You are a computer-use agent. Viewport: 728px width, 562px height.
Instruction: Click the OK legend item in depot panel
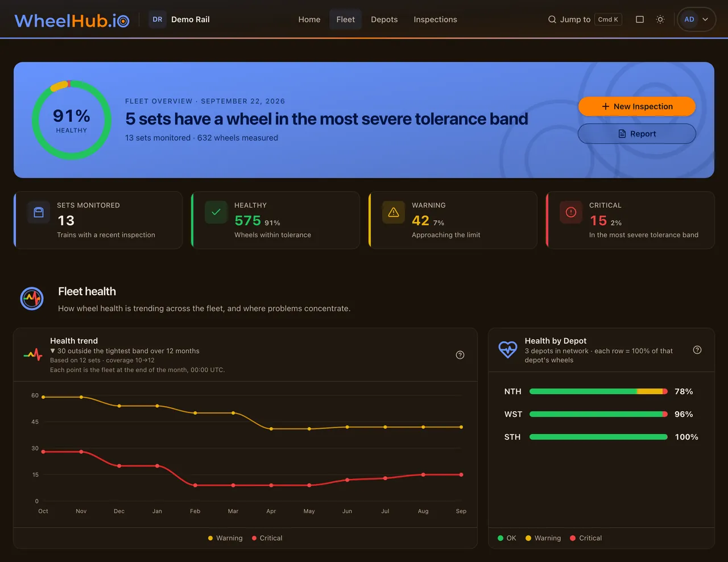click(507, 538)
